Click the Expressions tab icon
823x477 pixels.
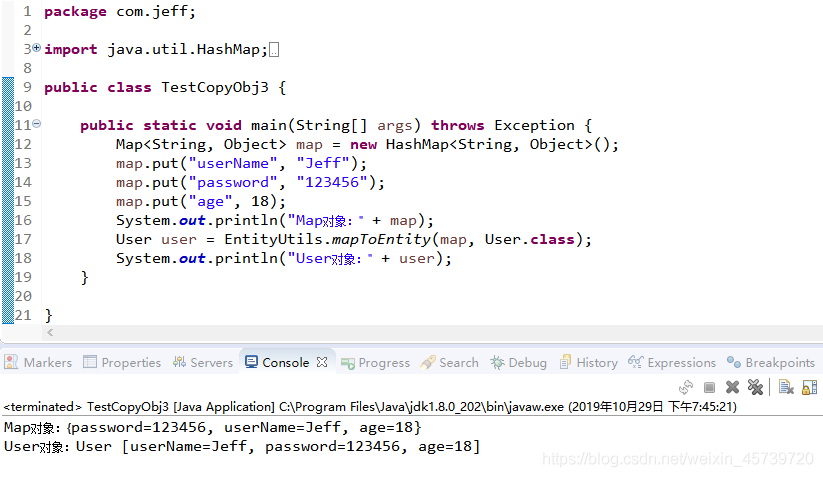(636, 362)
